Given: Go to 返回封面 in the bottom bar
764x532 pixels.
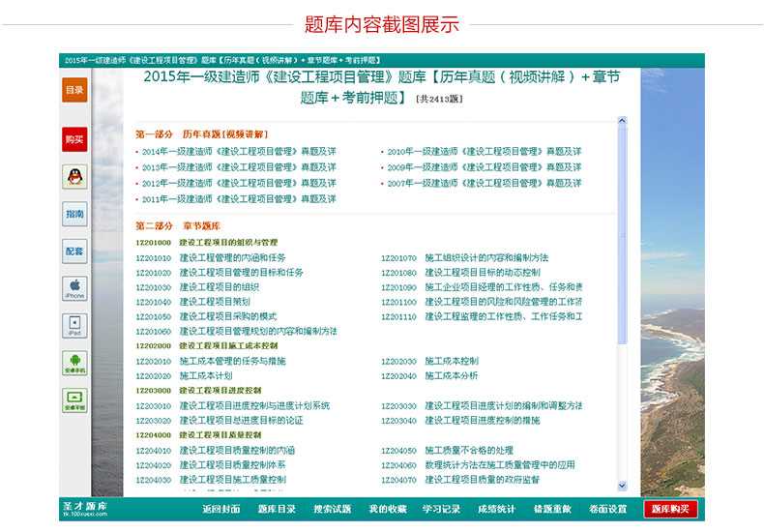Looking at the screenshot, I should 220,509.
